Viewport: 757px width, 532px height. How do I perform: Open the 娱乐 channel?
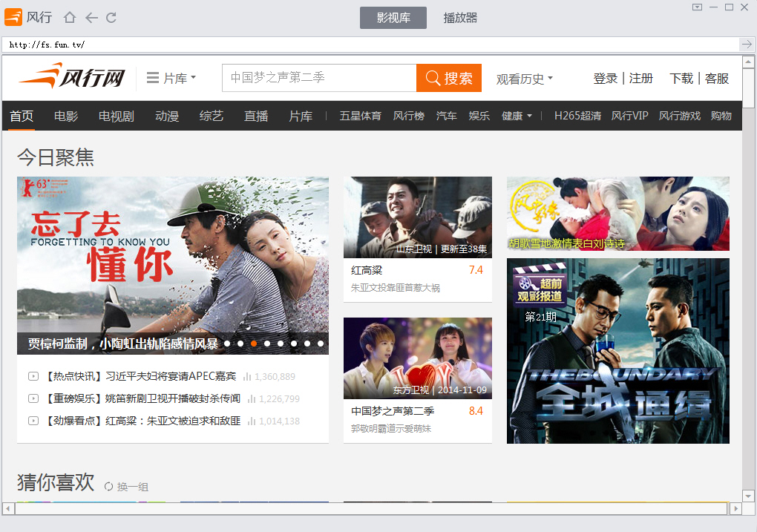click(x=479, y=116)
